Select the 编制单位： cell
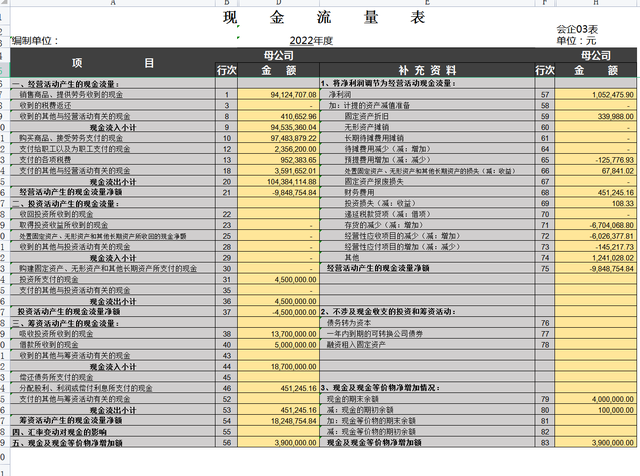640x476 pixels. point(35,41)
